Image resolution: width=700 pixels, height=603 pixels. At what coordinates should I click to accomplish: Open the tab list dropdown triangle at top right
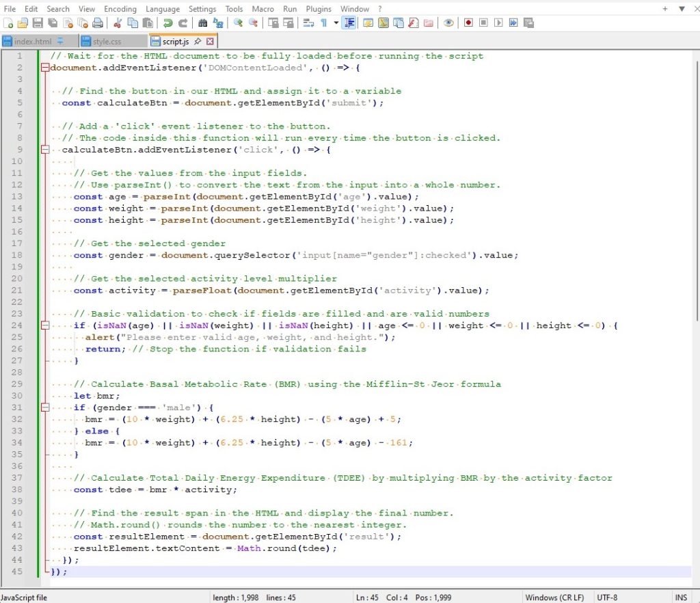tap(682, 8)
